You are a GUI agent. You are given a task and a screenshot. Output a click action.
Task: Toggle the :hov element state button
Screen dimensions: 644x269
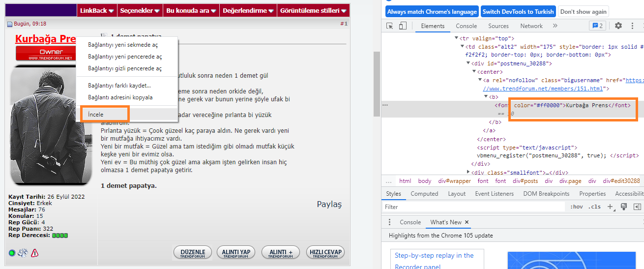(577, 207)
